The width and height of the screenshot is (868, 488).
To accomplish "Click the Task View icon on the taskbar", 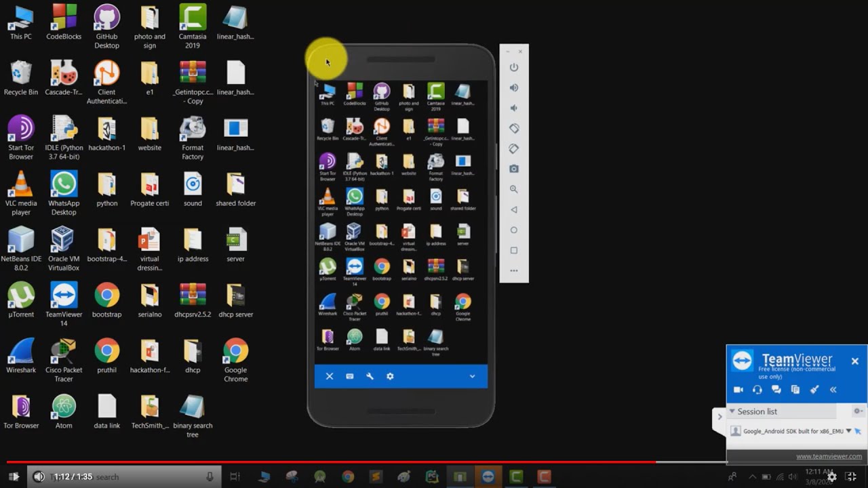I will click(235, 476).
